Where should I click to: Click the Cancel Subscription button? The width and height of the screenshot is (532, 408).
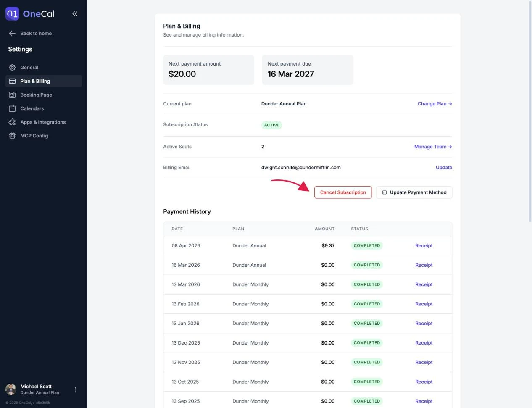point(343,192)
